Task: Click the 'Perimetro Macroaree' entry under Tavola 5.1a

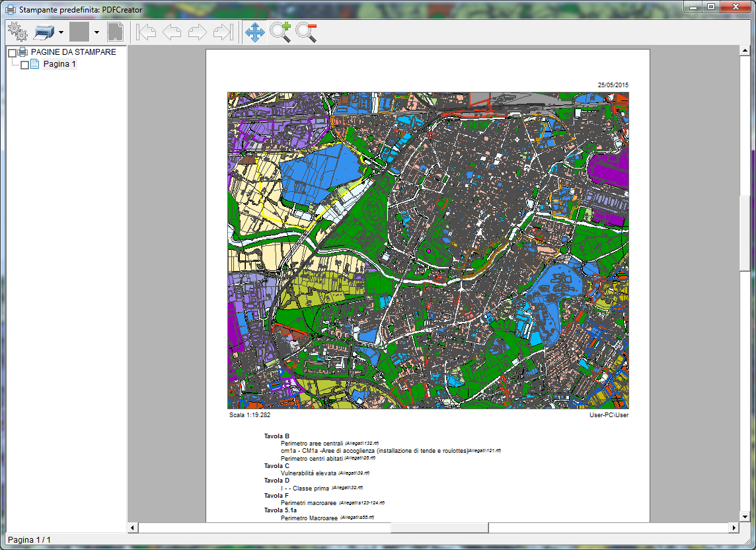Action: click(309, 518)
